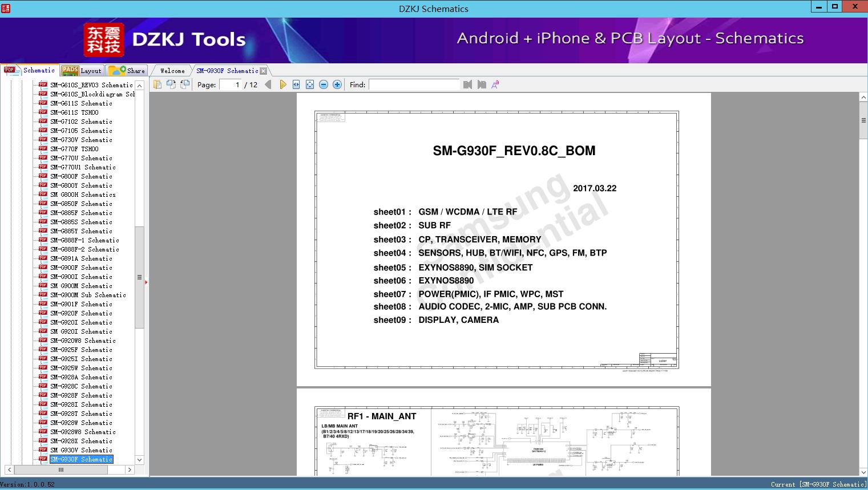Open SM-G900M Sub Schematic entry
This screenshot has width=868, height=490.
[88, 295]
